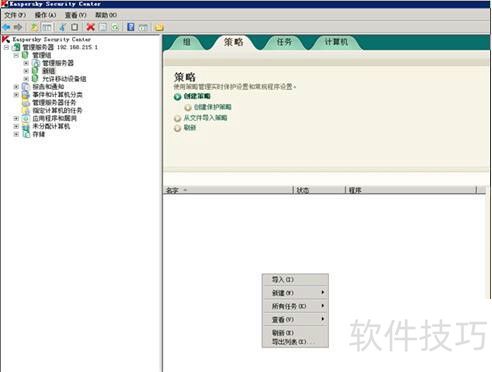492x372 pixels.
Task: Select 报告和通知 in the tree
Action: click(48, 87)
